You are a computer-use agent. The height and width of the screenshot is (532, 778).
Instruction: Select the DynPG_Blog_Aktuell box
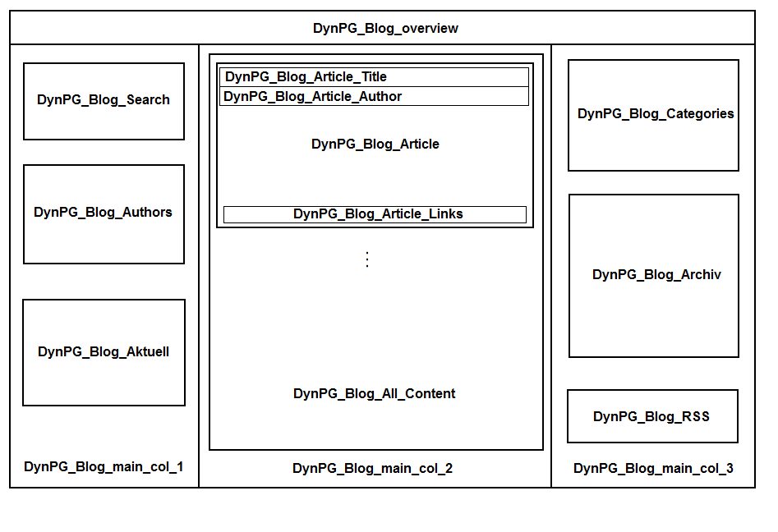[104, 352]
